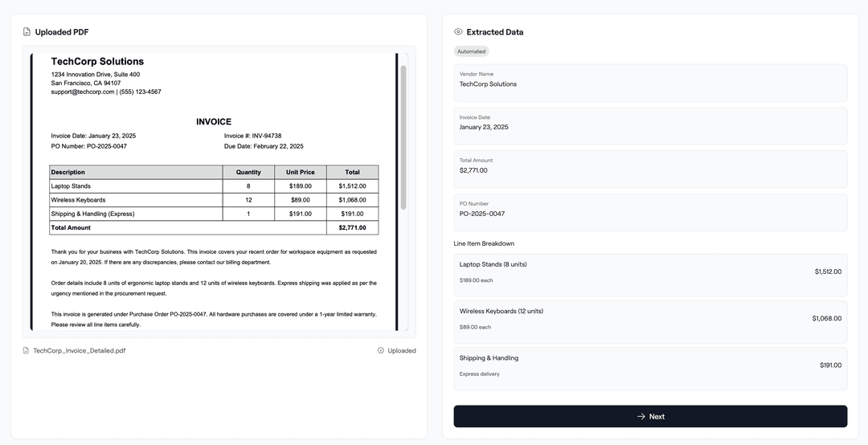Click the TechCorp_Invoice_Detailed.pdf filename

(x=80, y=351)
